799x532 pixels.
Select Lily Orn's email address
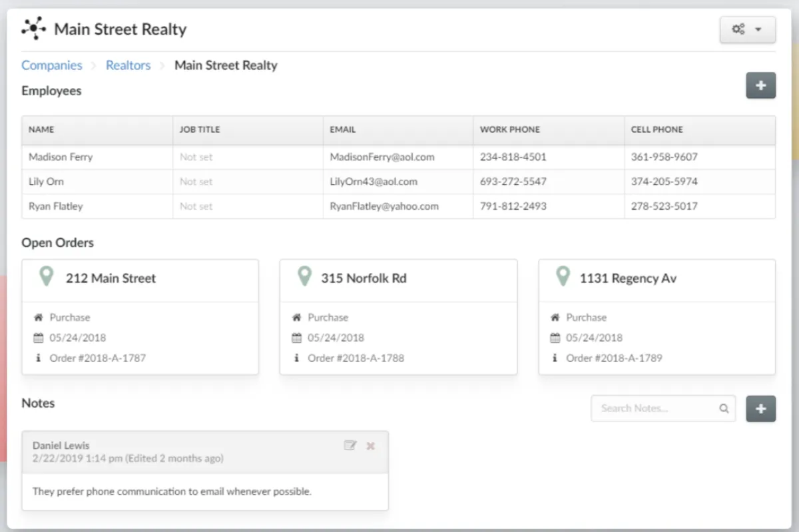point(374,182)
